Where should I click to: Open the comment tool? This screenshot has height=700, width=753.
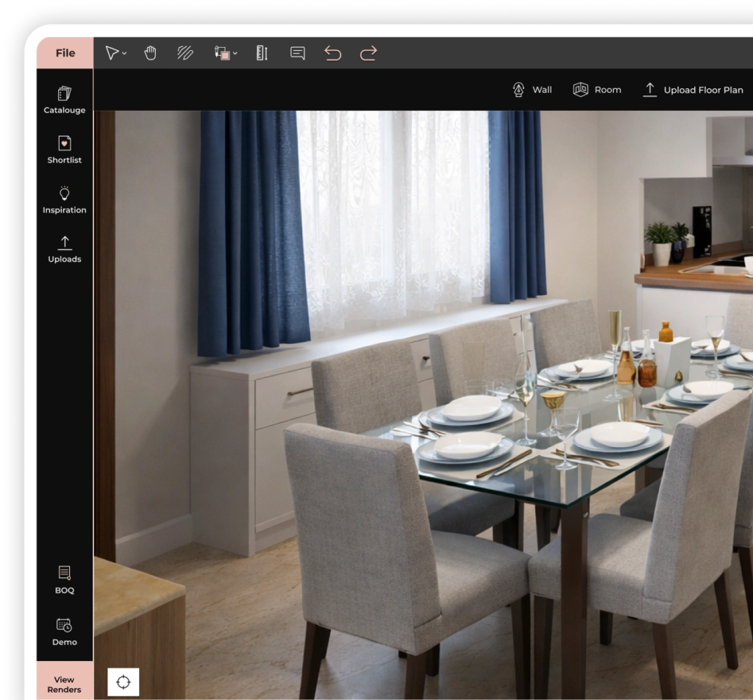[x=298, y=53]
